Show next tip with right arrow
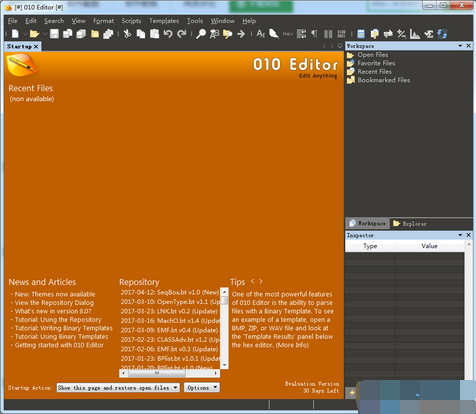The height and width of the screenshot is (414, 476). [x=261, y=281]
